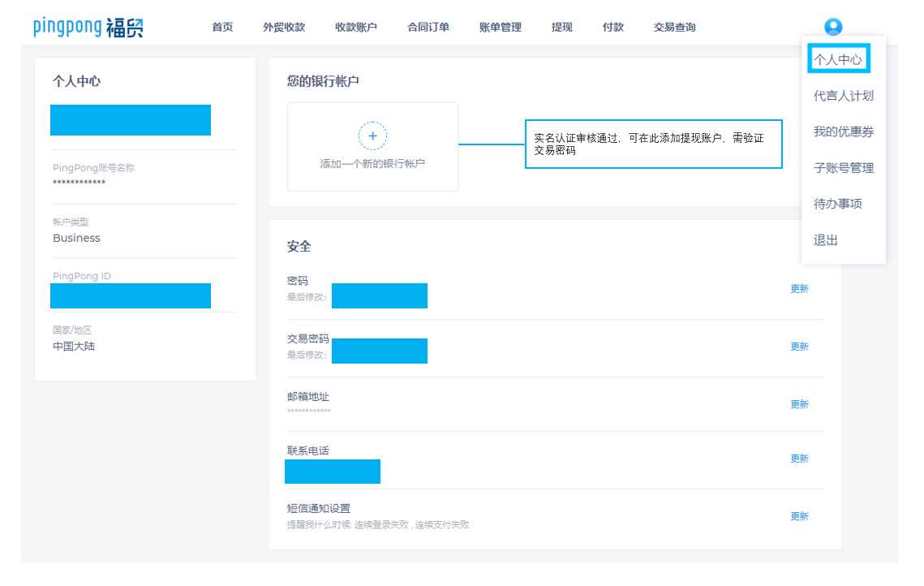This screenshot has width=924, height=586.
Task: Update the 交易密码 via its 更新 link
Action: point(798,346)
